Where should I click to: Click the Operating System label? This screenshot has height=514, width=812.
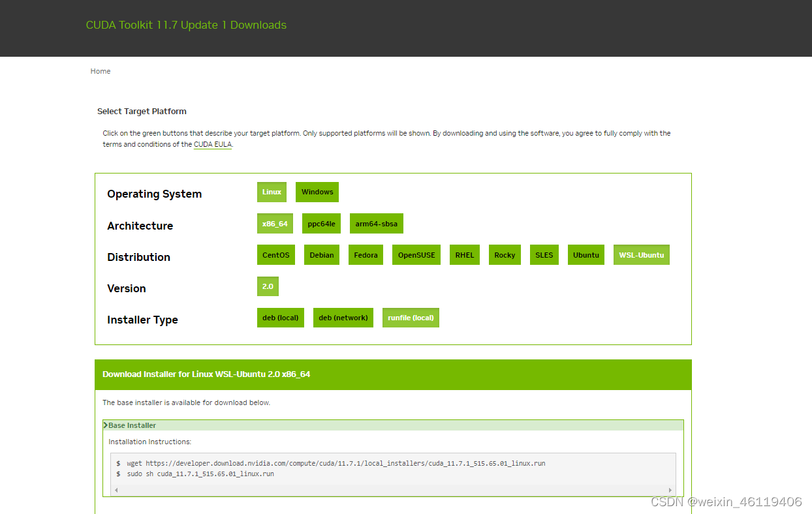[x=155, y=194]
